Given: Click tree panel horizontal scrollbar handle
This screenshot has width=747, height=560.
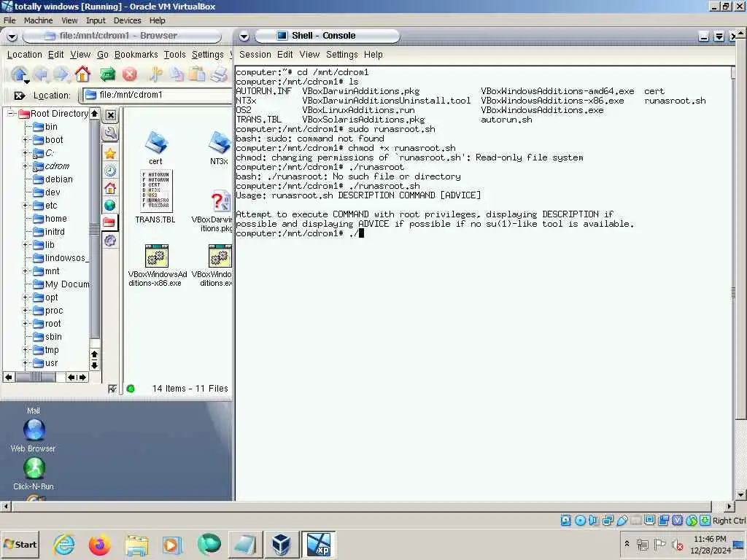Looking at the screenshot, I should click(x=35, y=377).
